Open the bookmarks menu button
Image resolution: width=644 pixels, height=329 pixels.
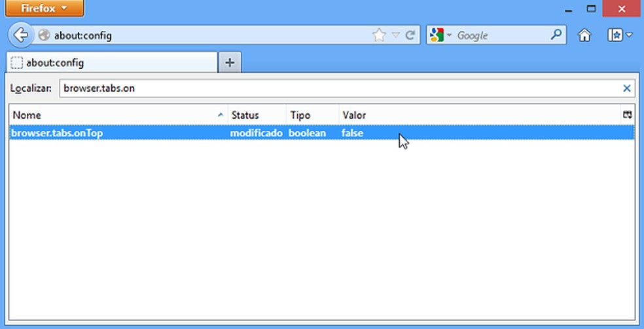[620, 35]
